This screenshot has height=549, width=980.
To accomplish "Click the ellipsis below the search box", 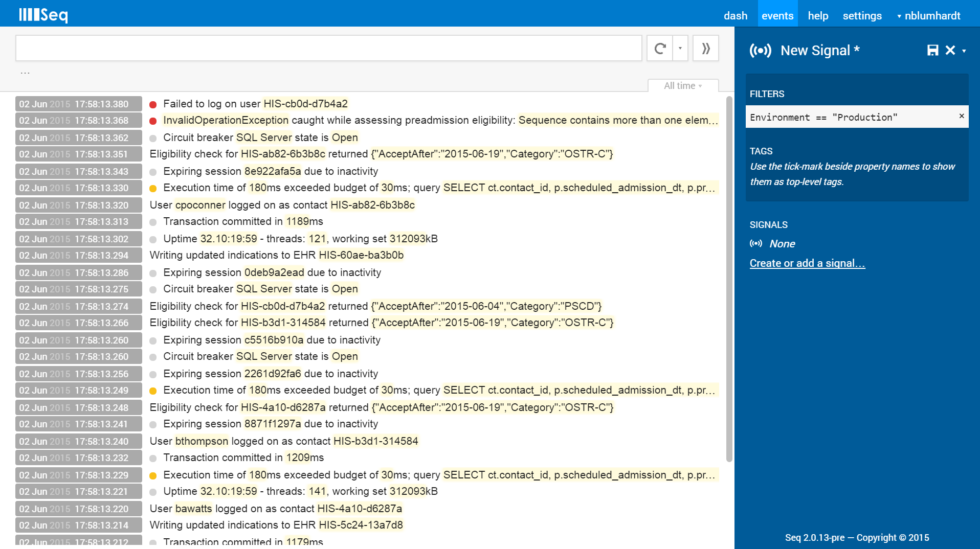I will [x=25, y=73].
